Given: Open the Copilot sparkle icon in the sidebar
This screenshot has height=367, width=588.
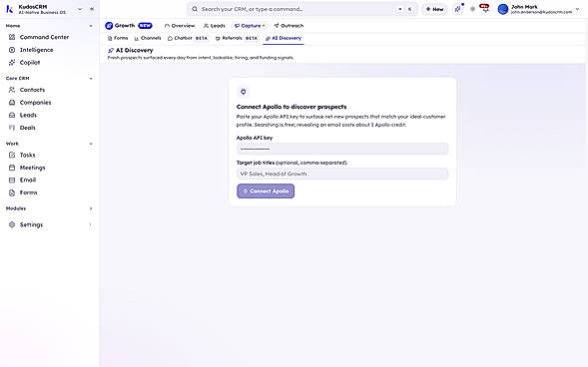Looking at the screenshot, I should click(x=12, y=63).
